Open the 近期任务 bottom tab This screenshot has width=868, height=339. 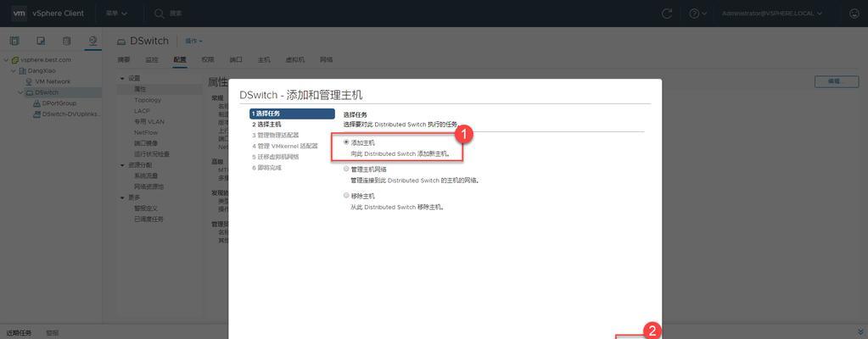(x=20, y=333)
